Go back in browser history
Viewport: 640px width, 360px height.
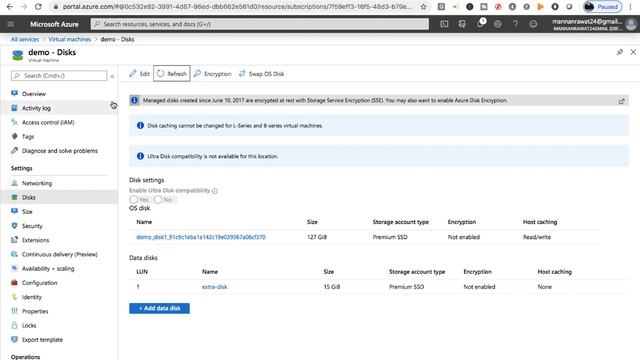click(x=10, y=7)
